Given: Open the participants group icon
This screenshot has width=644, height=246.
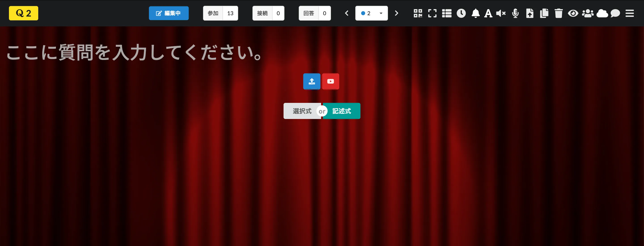Looking at the screenshot, I should [587, 13].
